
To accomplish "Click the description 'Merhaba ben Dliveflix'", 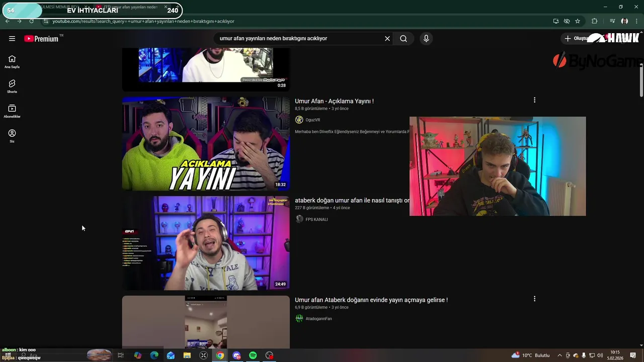I will pos(352,132).
